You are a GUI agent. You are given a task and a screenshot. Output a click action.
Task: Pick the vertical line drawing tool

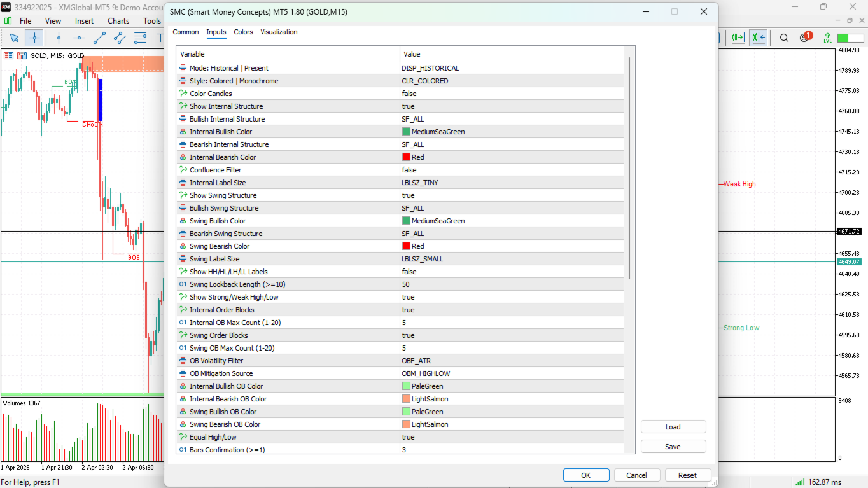[59, 38]
